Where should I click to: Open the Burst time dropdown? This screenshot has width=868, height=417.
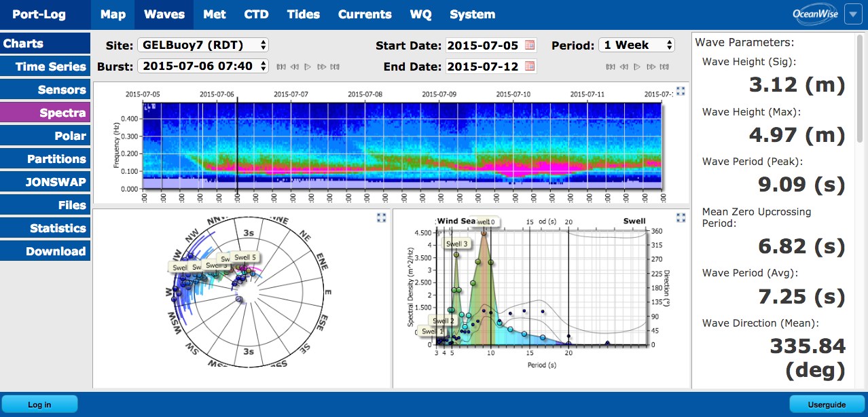point(203,67)
